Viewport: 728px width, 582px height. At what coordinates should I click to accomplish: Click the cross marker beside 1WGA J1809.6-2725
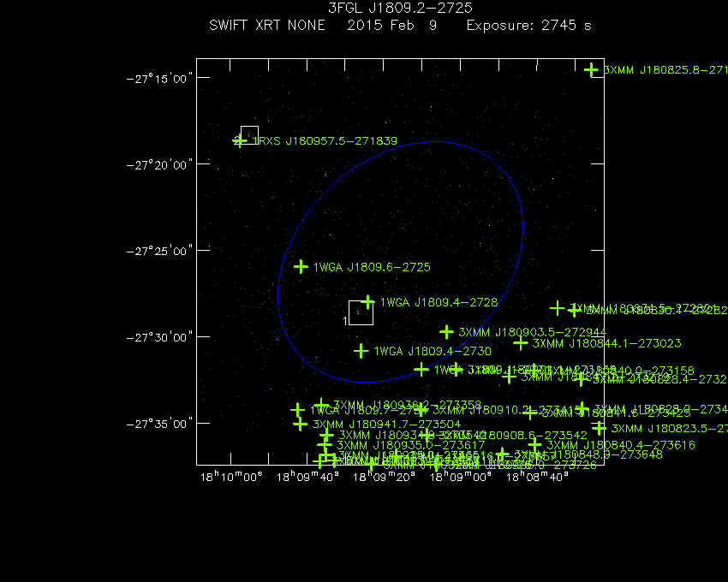point(301,267)
